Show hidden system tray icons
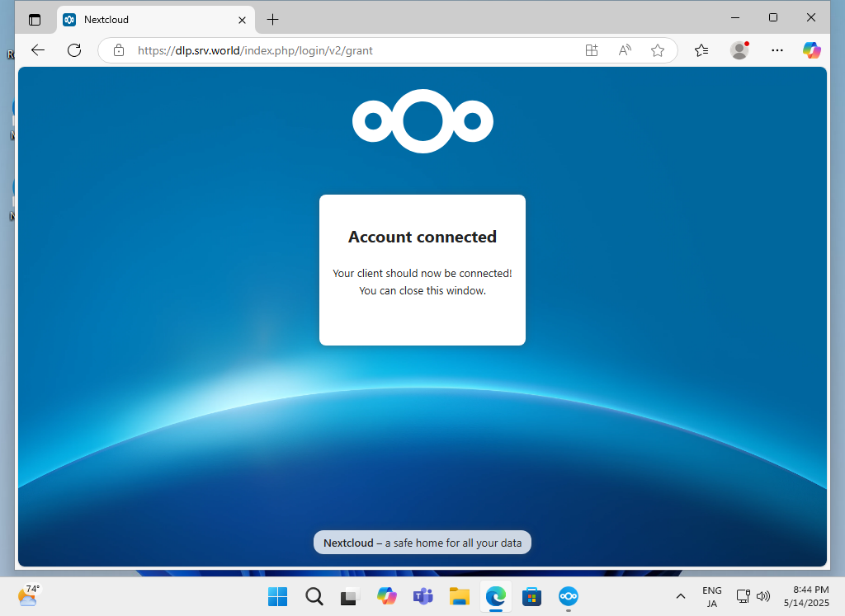Image resolution: width=845 pixels, height=616 pixels. click(x=681, y=596)
